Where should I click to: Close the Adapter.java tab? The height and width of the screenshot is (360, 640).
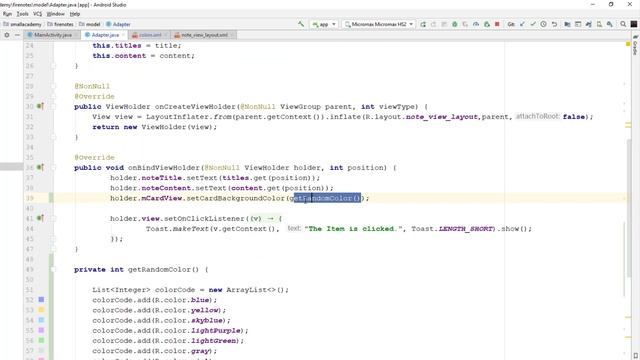click(123, 35)
